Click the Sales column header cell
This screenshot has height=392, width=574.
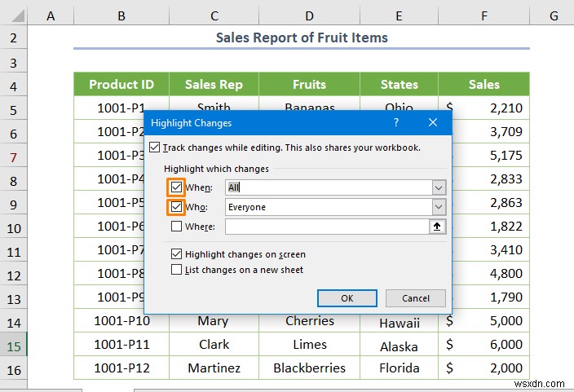pos(483,84)
